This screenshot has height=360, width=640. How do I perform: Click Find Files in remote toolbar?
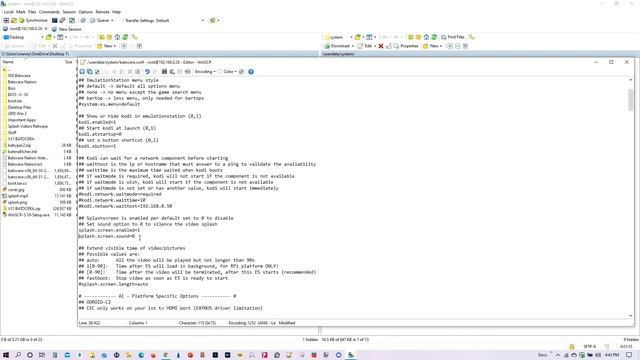(453, 37)
